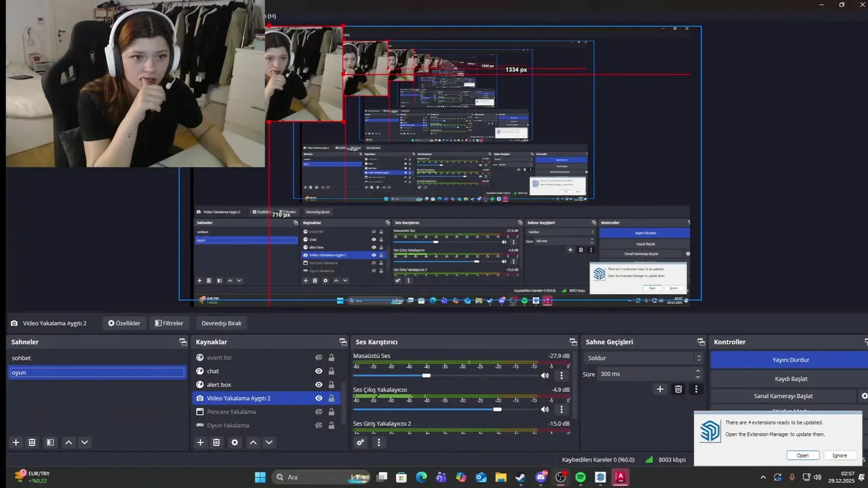Move the source up in the Kaynaklar toolbar
This screenshot has width=868, height=488.
pos(253,442)
